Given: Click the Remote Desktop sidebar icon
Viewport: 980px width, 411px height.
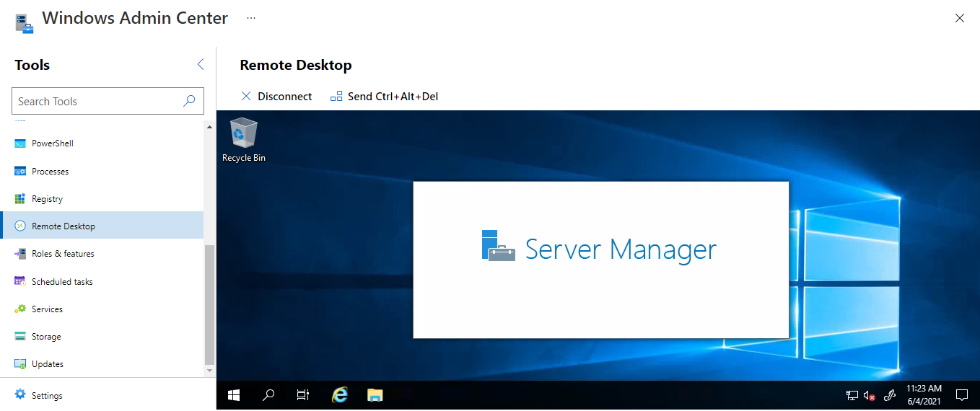Looking at the screenshot, I should (20, 226).
